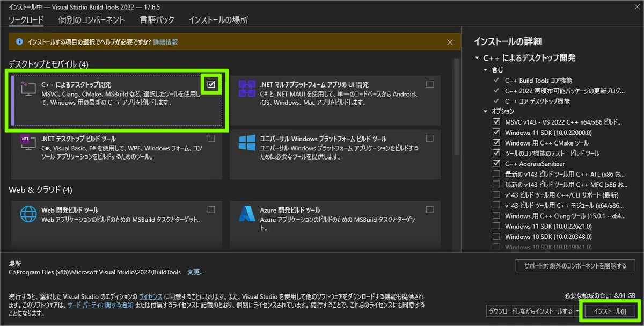
Task: Click the Azure development build tools icon
Action: point(247,214)
